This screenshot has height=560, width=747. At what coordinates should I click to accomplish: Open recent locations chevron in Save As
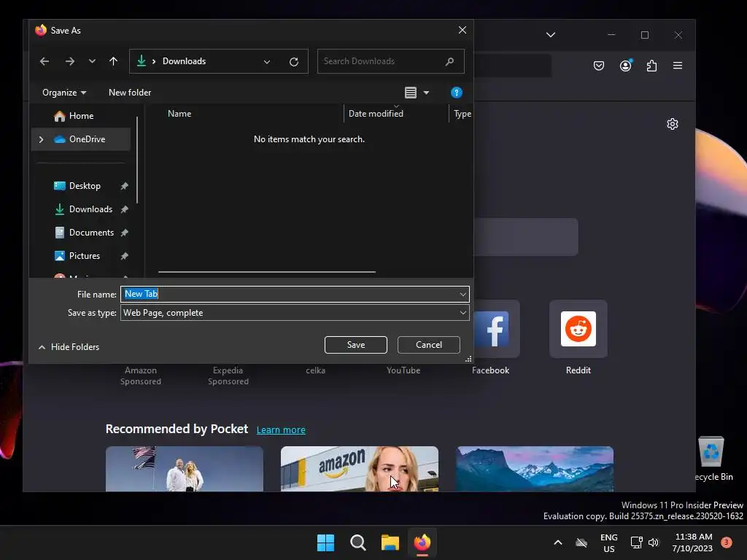pos(92,61)
